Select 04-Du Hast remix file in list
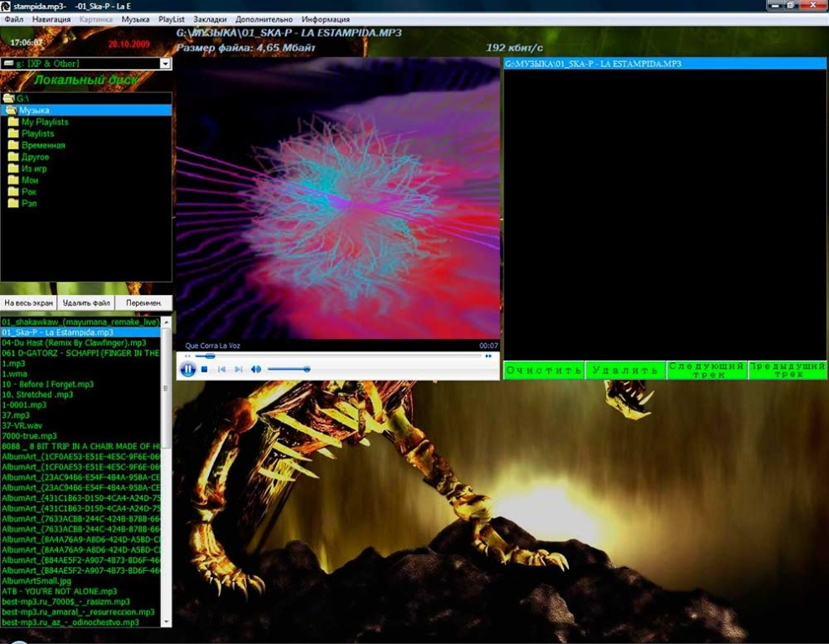 coord(74,342)
